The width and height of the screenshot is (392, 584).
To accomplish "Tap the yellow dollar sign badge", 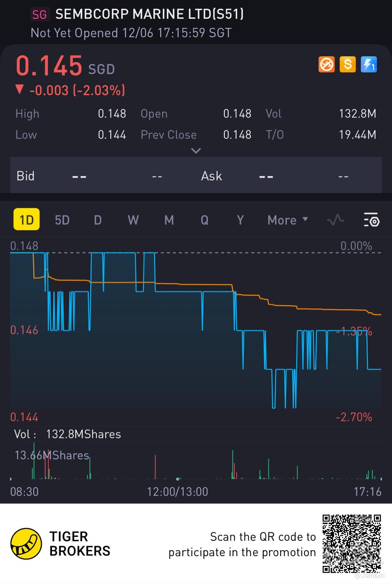I will pyautogui.click(x=347, y=64).
